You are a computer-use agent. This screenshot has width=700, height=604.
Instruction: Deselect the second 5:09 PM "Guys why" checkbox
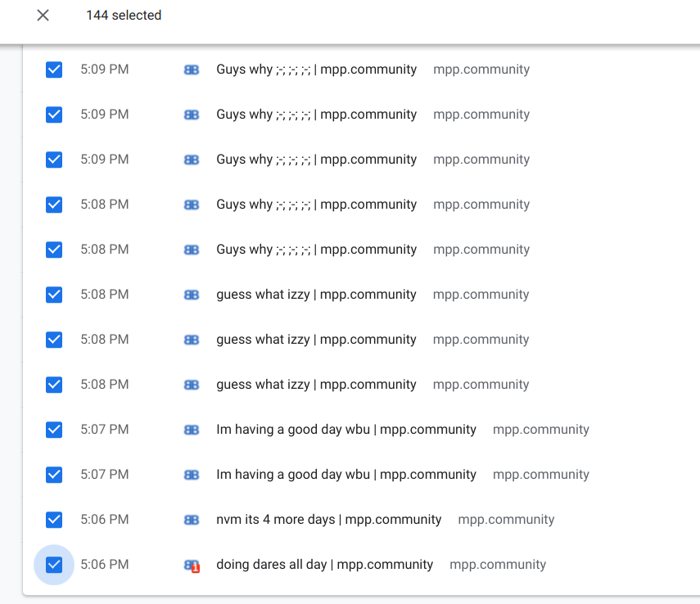54,115
